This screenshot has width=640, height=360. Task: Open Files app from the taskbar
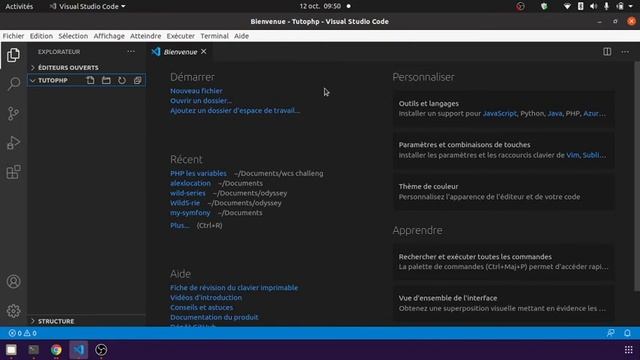[x=11, y=350]
